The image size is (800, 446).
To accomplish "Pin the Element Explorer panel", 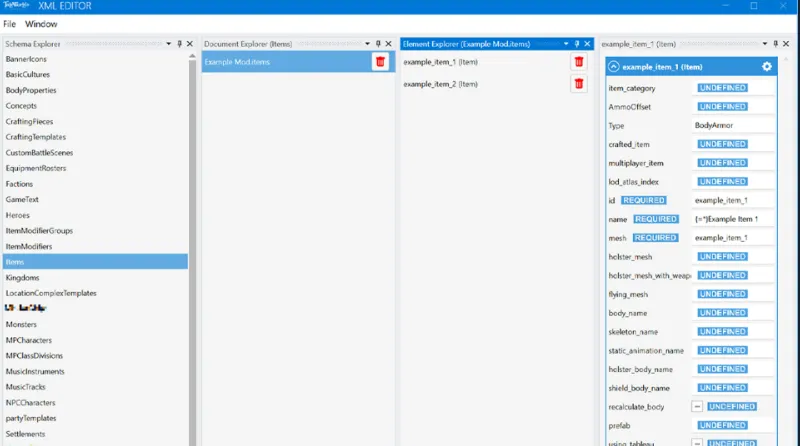I will click(577, 44).
